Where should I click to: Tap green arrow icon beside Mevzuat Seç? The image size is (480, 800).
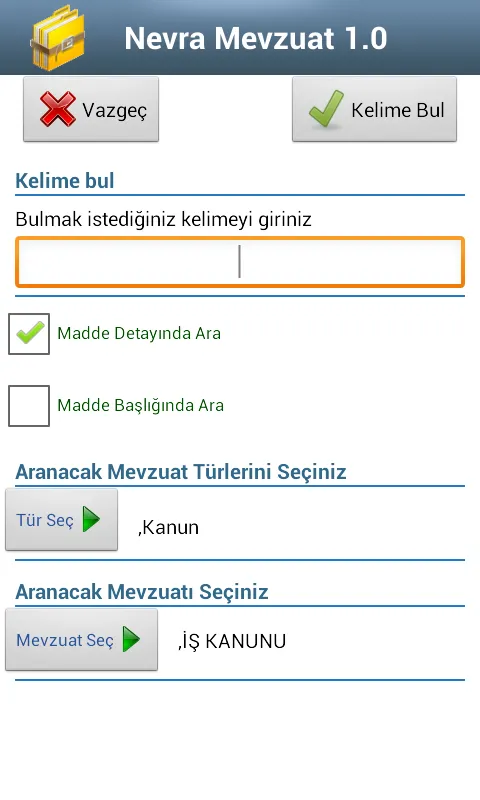[131, 639]
